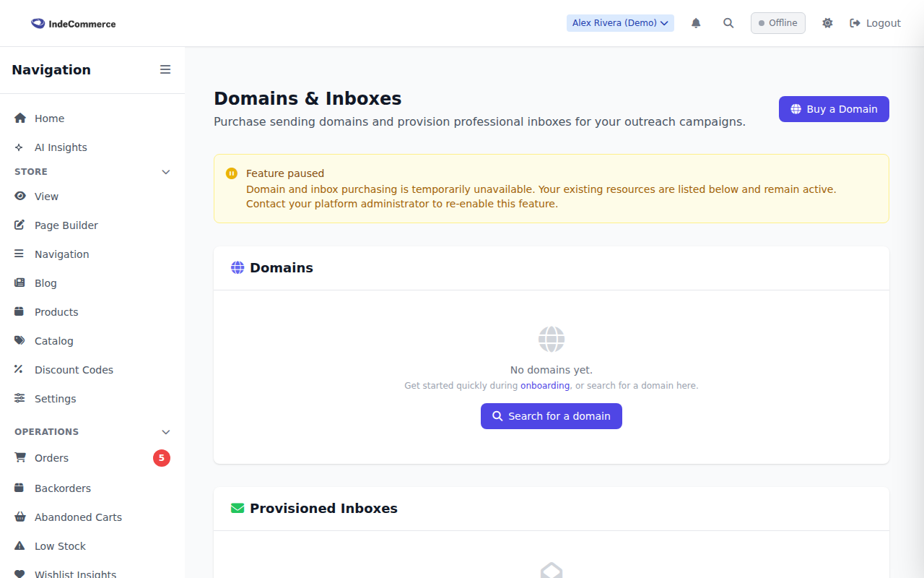This screenshot has height=578, width=924.
Task: Click the AI Insights sparkle icon
Action: coord(19,147)
